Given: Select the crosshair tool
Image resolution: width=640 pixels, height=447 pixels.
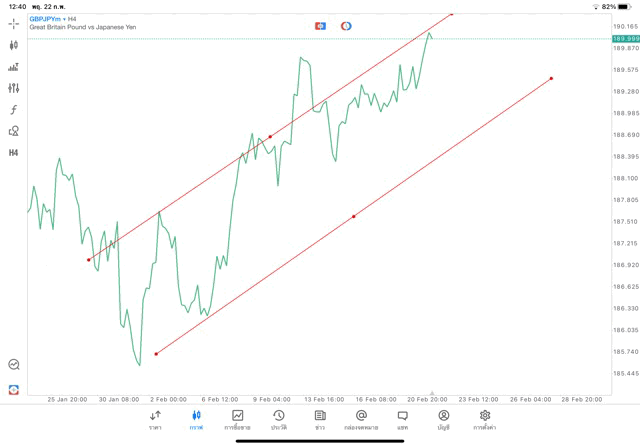Looking at the screenshot, I should point(14,23).
